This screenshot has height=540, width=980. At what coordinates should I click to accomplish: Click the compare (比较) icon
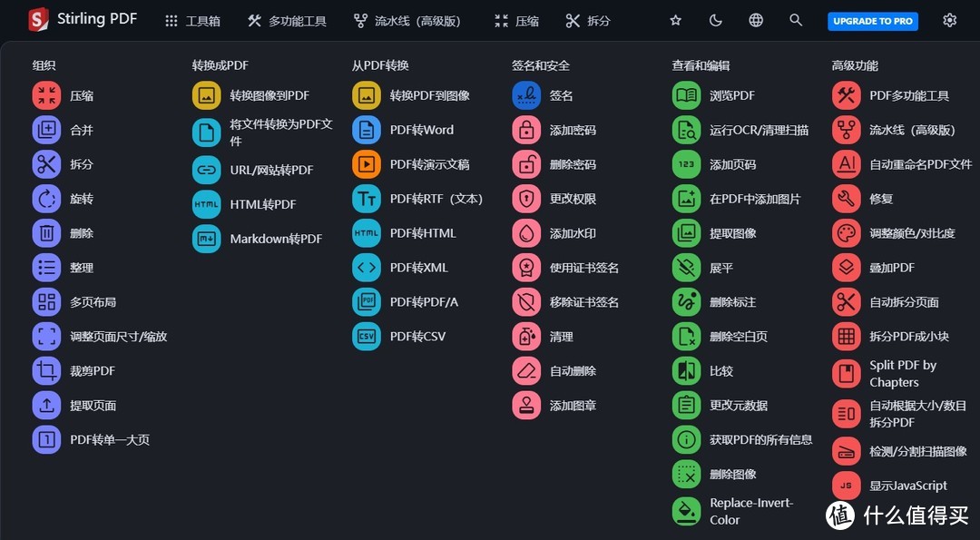pos(686,370)
